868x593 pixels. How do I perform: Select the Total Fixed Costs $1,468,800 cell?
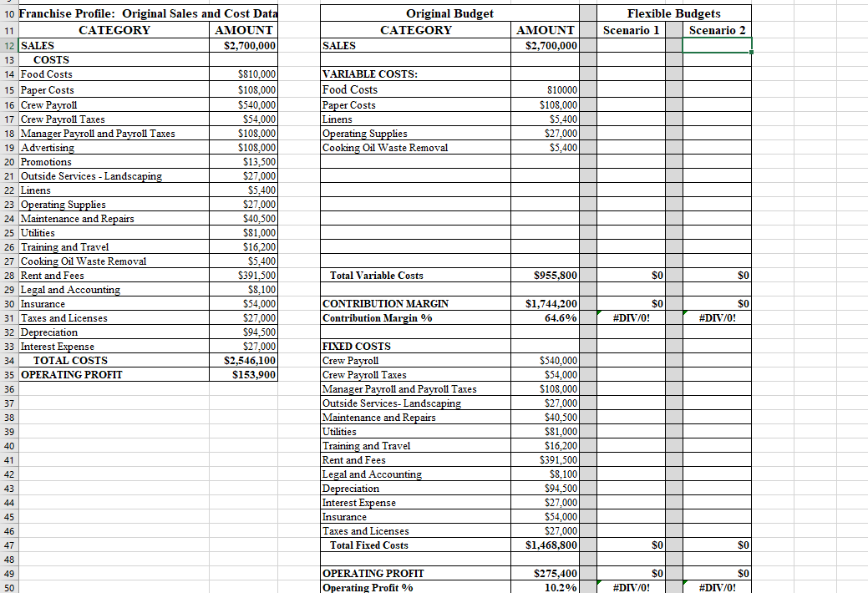pos(545,545)
